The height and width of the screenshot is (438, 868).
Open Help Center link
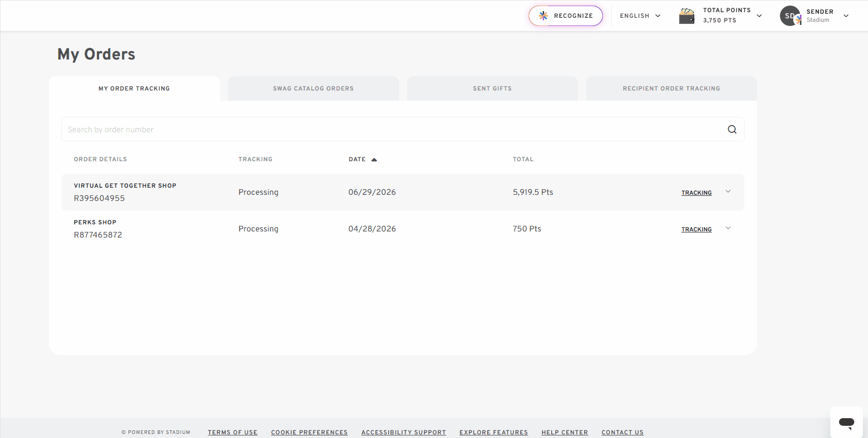tap(565, 432)
